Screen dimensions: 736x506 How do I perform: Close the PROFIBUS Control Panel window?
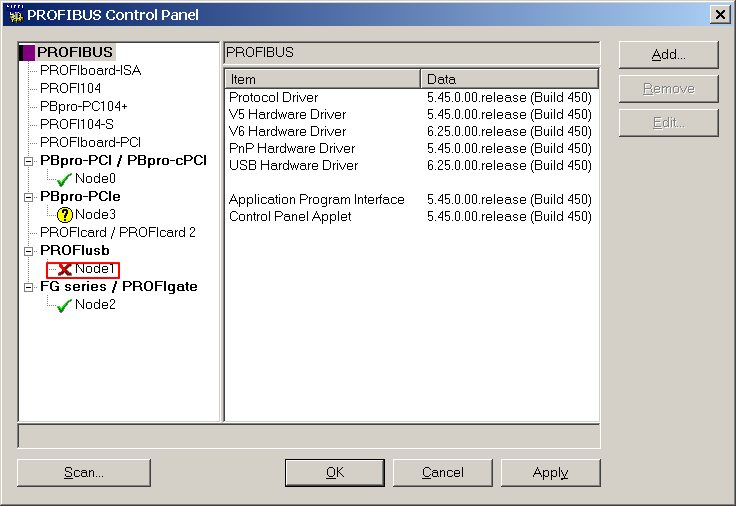pos(720,15)
